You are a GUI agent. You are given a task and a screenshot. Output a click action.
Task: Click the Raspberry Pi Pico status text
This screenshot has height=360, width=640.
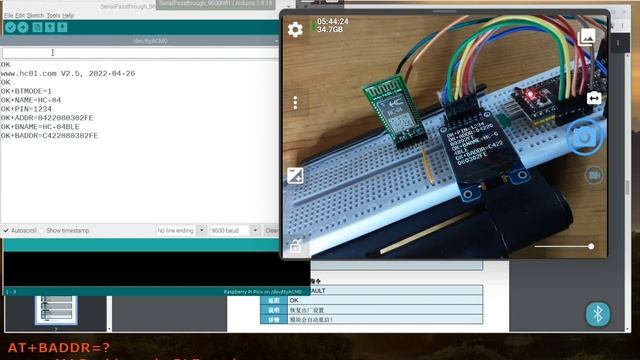tap(262, 292)
